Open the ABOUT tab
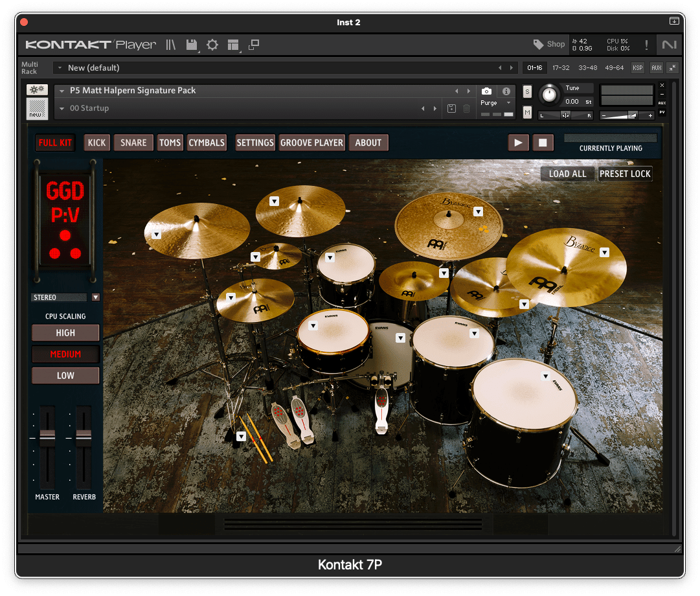This screenshot has width=700, height=596. [x=368, y=143]
